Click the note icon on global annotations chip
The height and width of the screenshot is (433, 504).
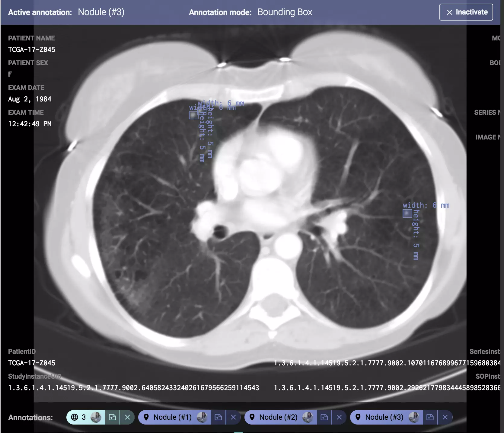(x=112, y=417)
